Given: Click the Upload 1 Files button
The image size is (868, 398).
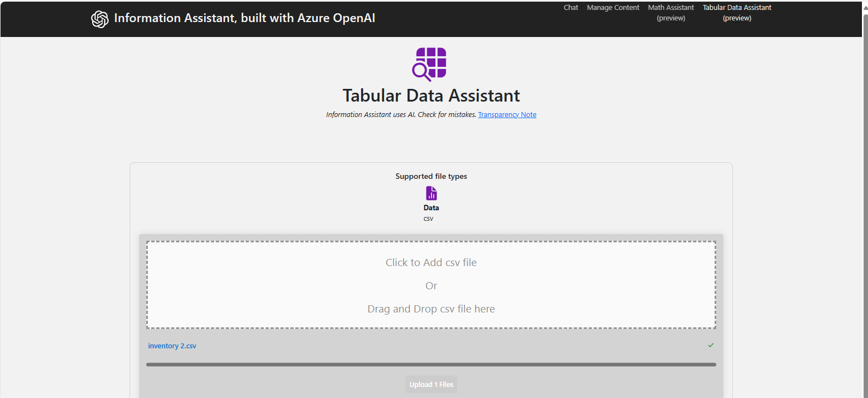Looking at the screenshot, I should (x=431, y=384).
